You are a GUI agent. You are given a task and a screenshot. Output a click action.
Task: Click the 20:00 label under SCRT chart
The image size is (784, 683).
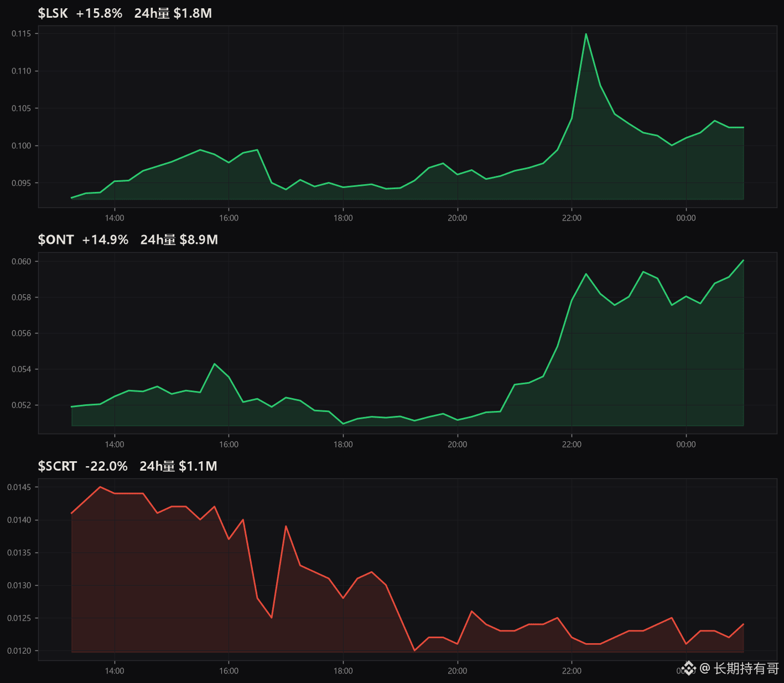click(x=458, y=671)
